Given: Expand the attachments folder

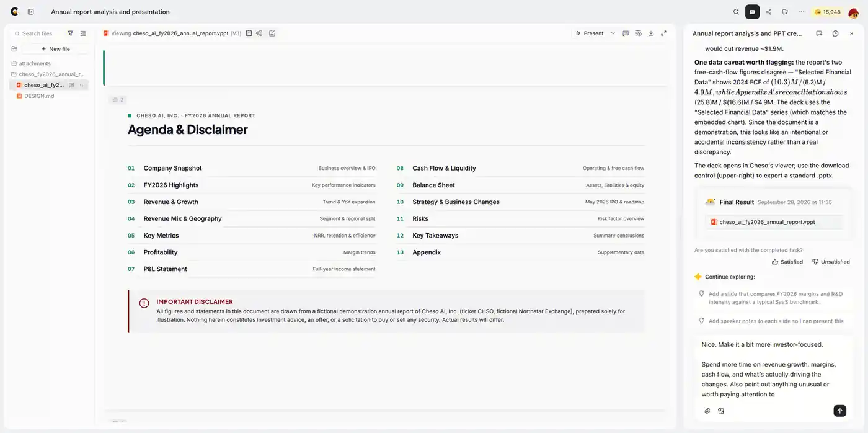Looking at the screenshot, I should 35,63.
